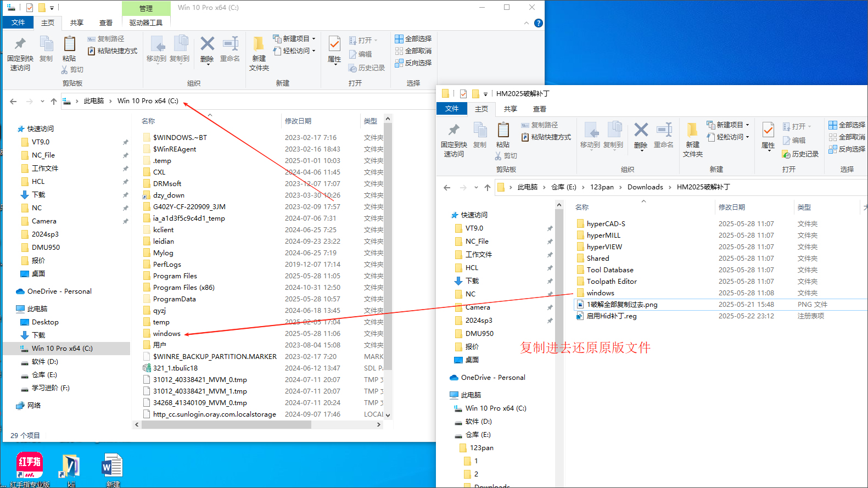868x488 pixels.
Task: Click Select all (全部选择) in C: window
Action: (x=413, y=39)
